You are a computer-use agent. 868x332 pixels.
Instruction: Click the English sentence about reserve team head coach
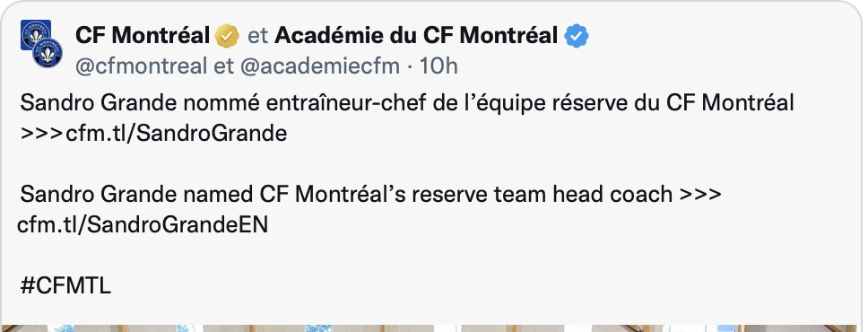click(346, 195)
